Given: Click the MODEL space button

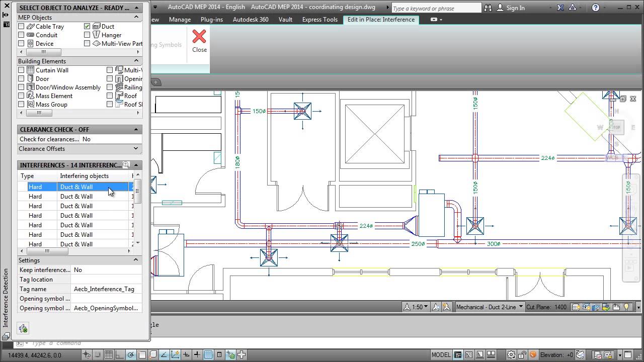Looking at the screenshot, I should click(441, 354).
